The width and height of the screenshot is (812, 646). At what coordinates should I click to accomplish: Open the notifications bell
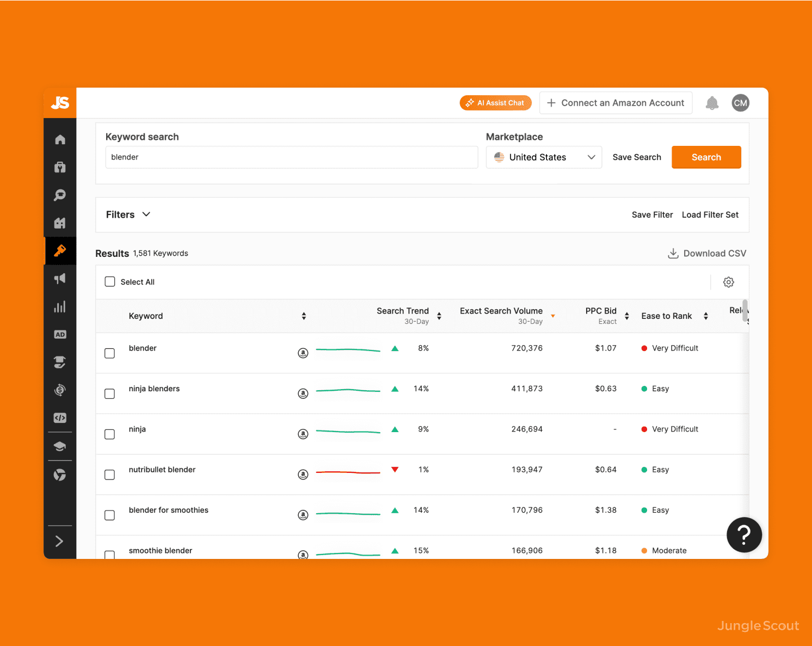712,103
